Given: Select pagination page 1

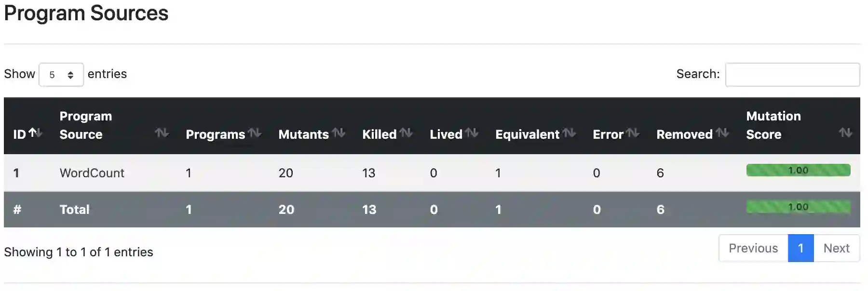Looking at the screenshot, I should [800, 248].
